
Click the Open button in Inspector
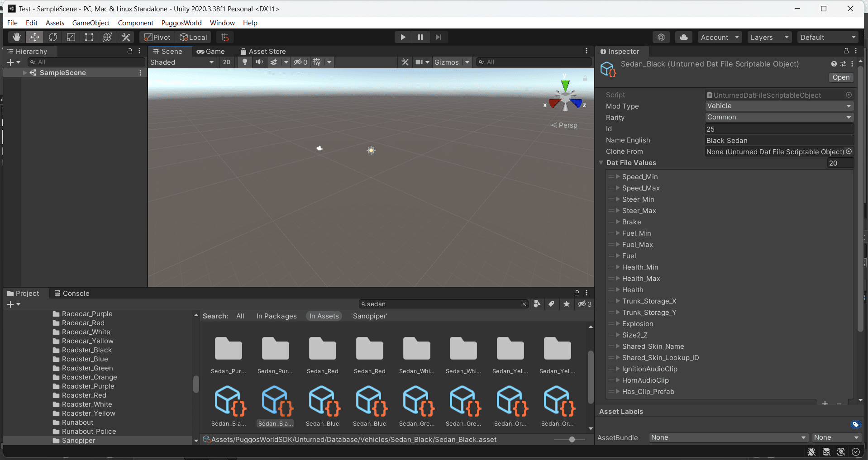coord(841,77)
